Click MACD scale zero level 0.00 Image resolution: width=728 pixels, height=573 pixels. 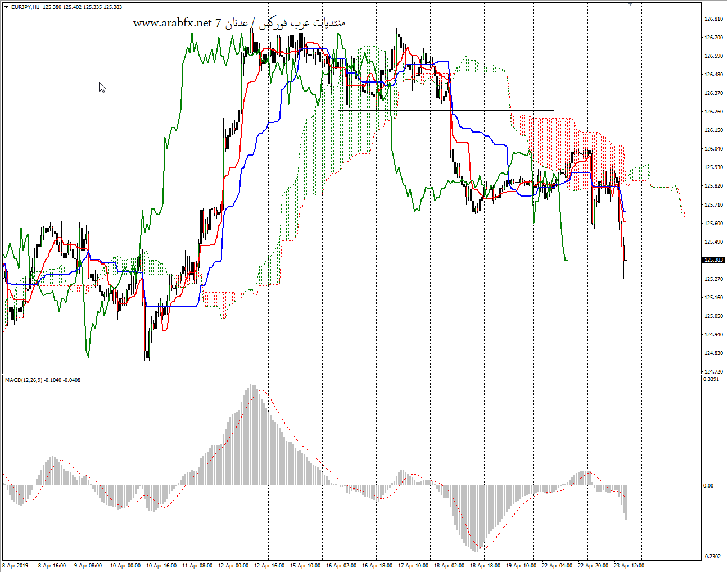click(x=708, y=486)
